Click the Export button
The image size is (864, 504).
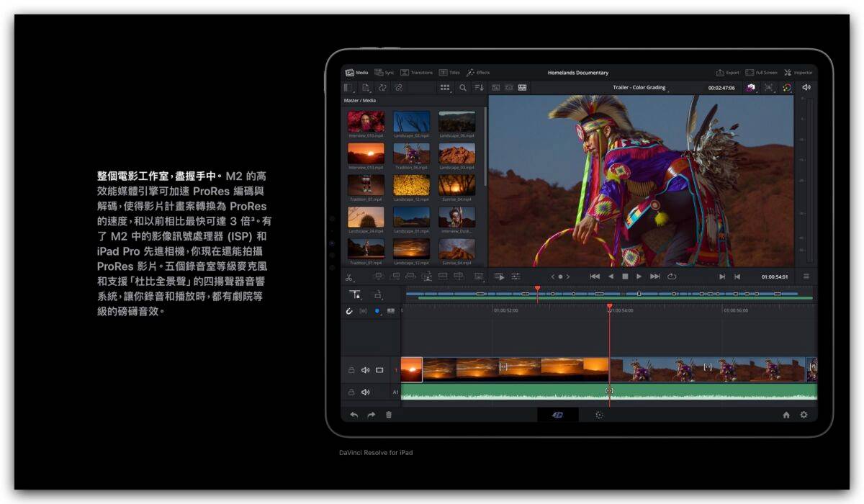point(728,73)
